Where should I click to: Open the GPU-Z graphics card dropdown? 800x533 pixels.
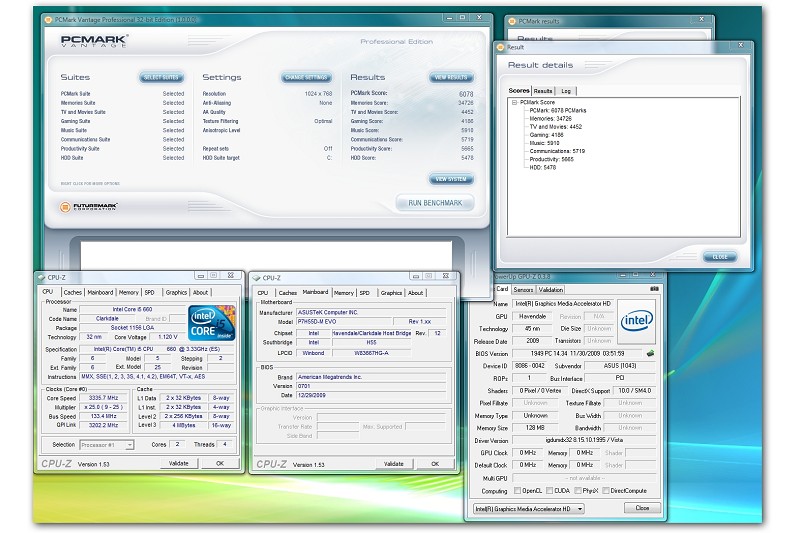pyautogui.click(x=579, y=509)
